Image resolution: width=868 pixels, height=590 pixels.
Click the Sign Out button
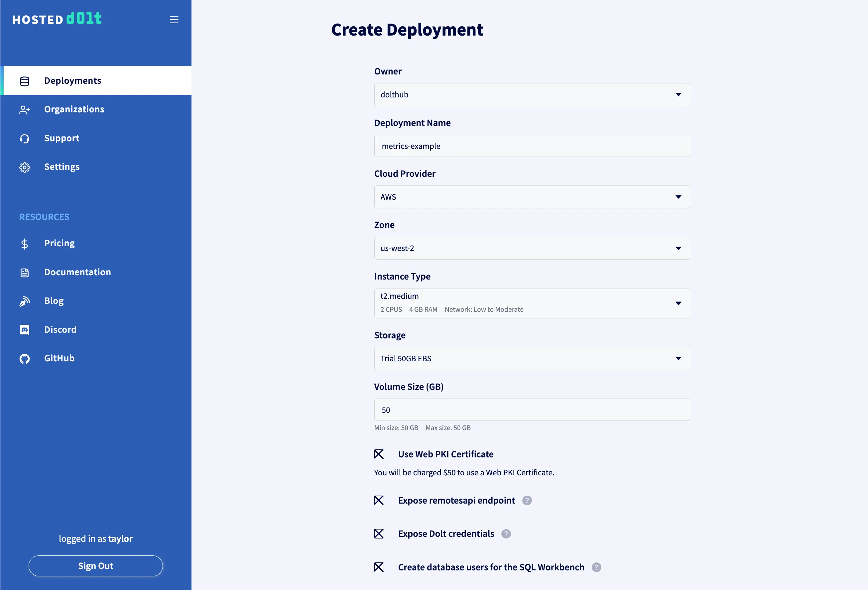(96, 566)
